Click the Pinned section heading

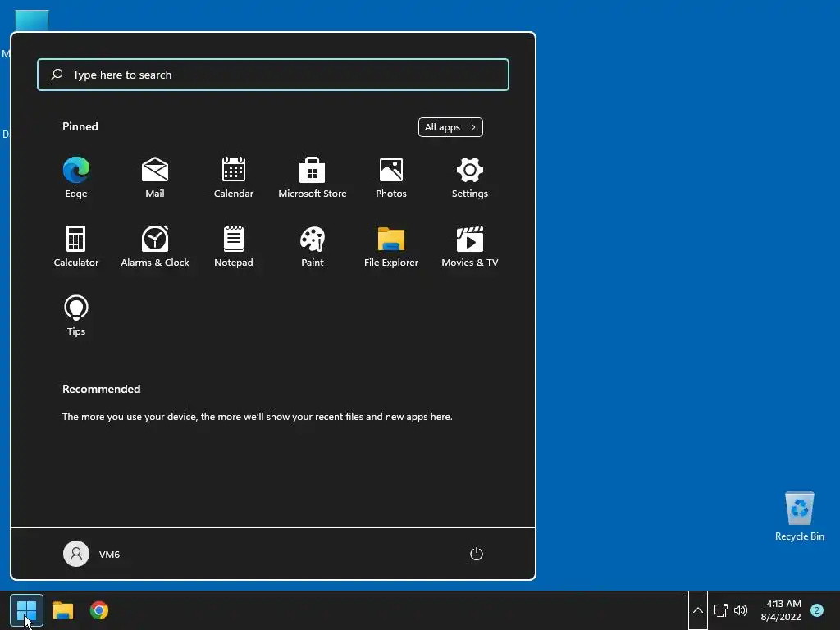click(80, 126)
